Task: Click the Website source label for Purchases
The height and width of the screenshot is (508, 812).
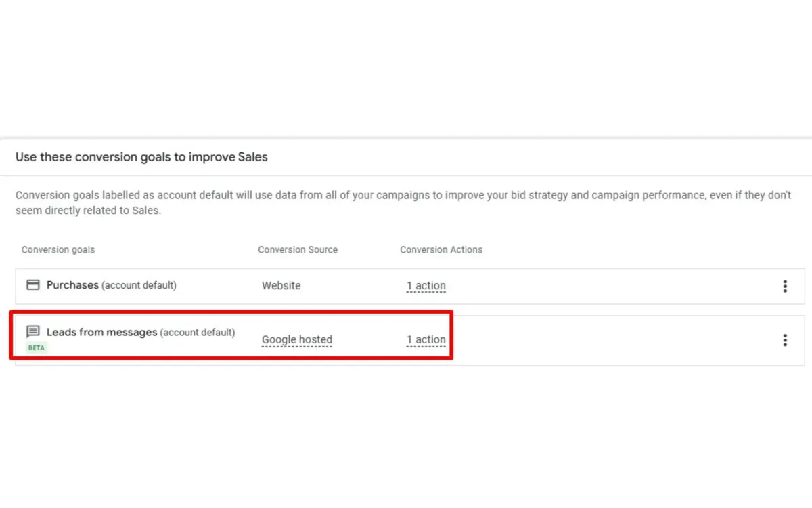Action: pos(281,285)
